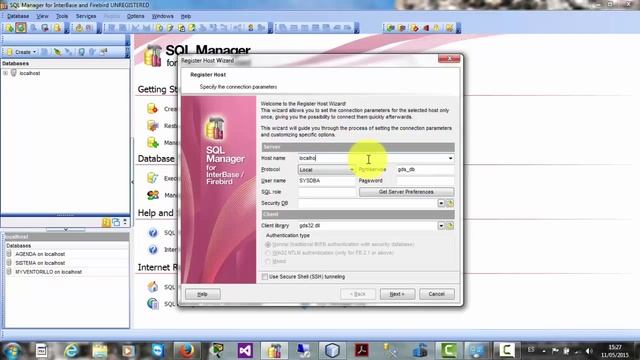Open VirtualBox from the taskbar
Screen dimensions: 640x360
[x=332, y=350]
